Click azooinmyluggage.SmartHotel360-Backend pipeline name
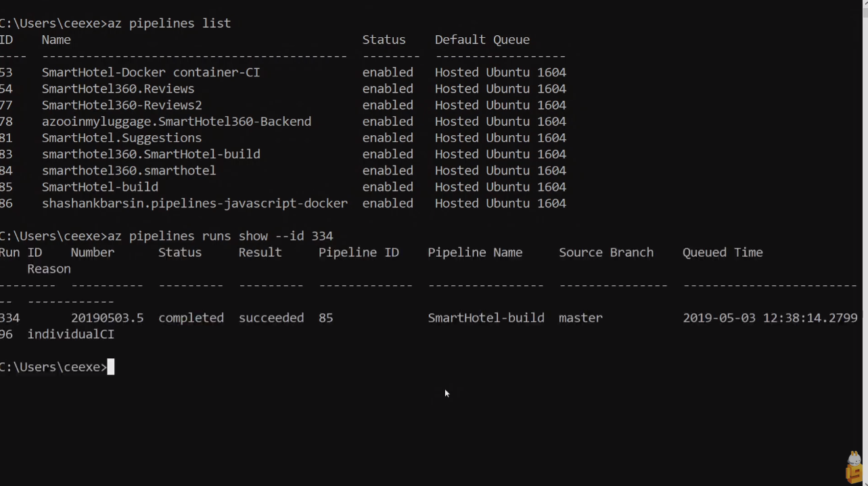The width and height of the screenshot is (868, 486). click(177, 122)
